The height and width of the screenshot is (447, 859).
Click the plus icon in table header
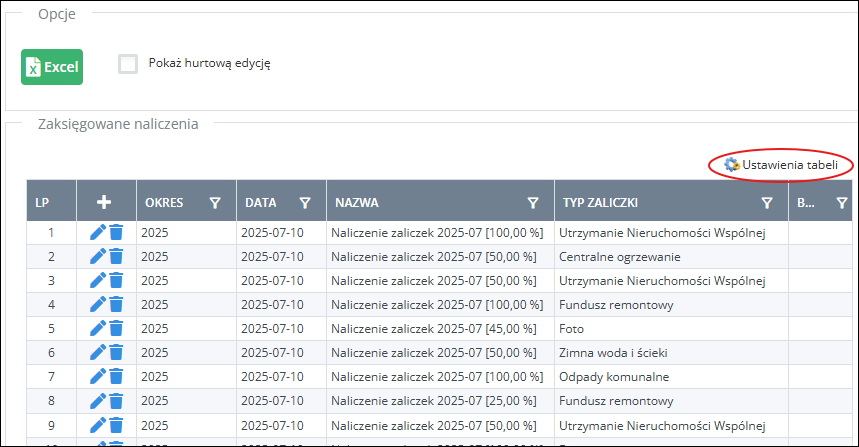104,202
